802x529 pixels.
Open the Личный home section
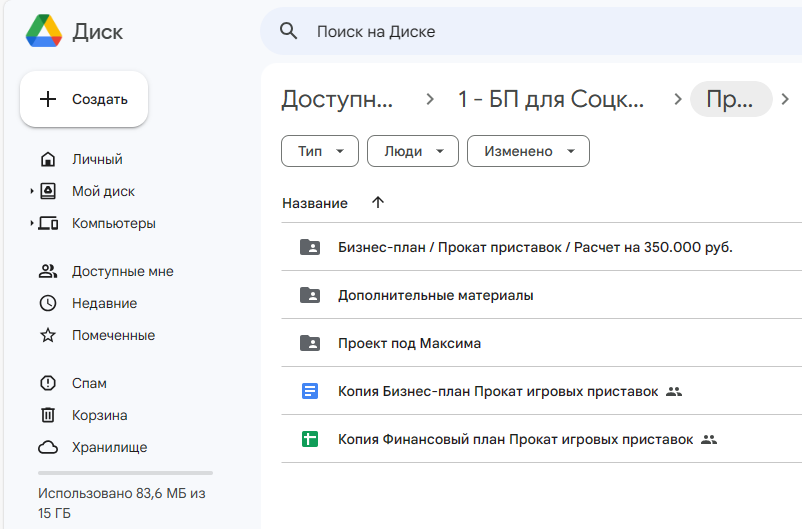[x=97, y=159]
